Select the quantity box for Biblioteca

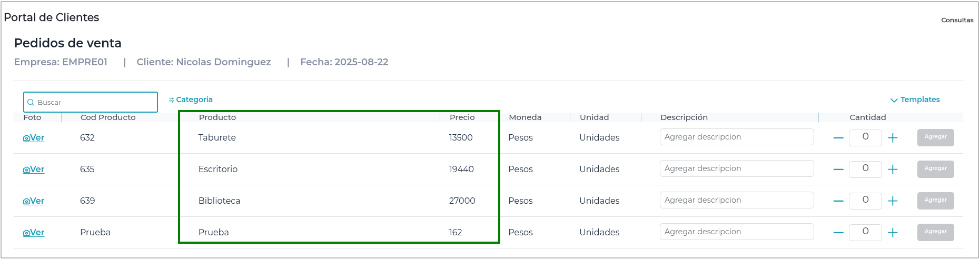click(865, 200)
